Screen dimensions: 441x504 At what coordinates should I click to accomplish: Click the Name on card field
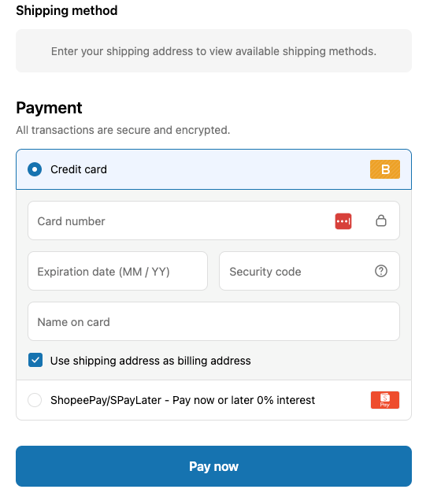pos(213,321)
